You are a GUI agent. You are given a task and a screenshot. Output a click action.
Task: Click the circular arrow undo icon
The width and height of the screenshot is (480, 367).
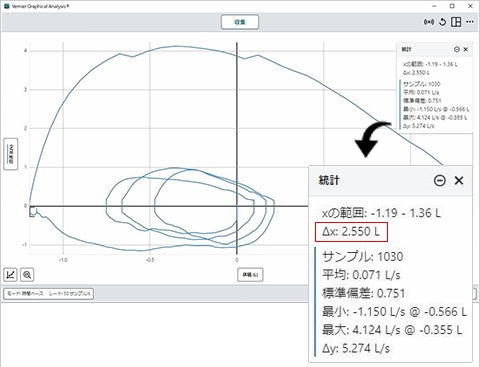[x=442, y=22]
